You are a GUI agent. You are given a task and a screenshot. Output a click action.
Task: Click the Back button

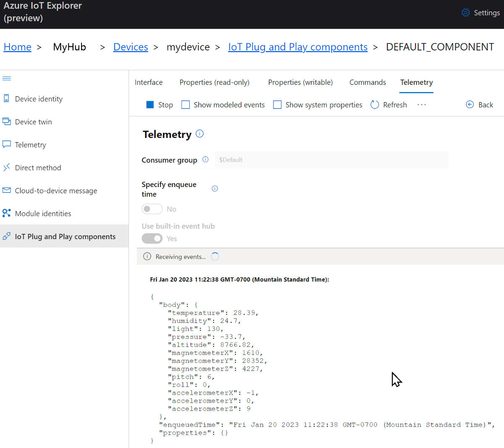(479, 104)
